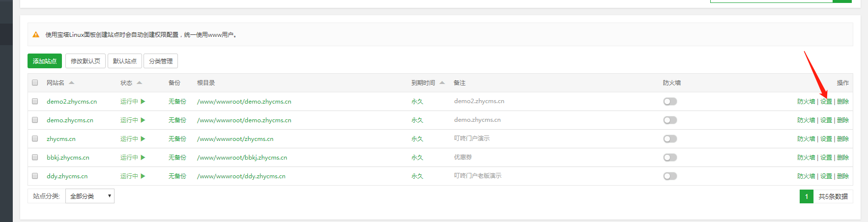Check the select-all checkbox in table header
The height and width of the screenshot is (222, 868).
tap(35, 83)
